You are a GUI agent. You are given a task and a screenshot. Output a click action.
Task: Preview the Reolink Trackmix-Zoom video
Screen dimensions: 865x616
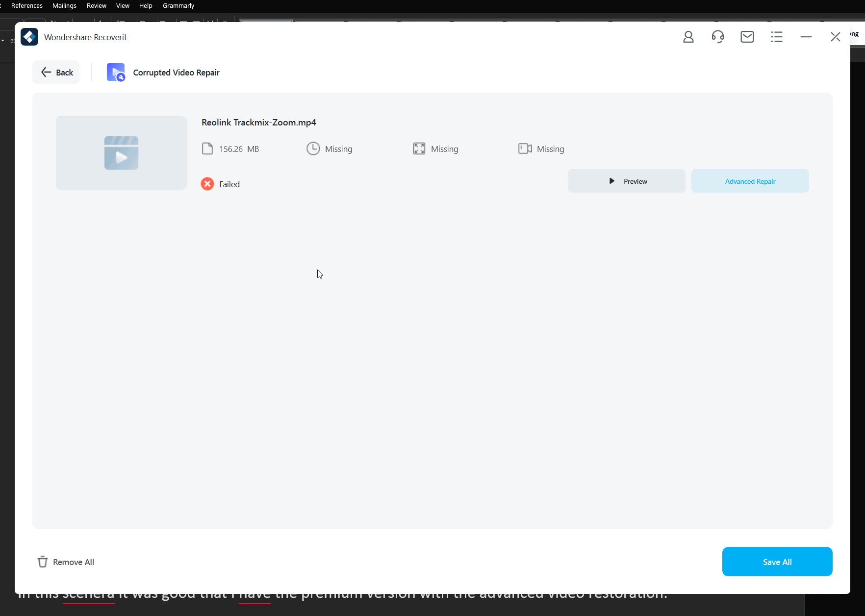coord(626,181)
